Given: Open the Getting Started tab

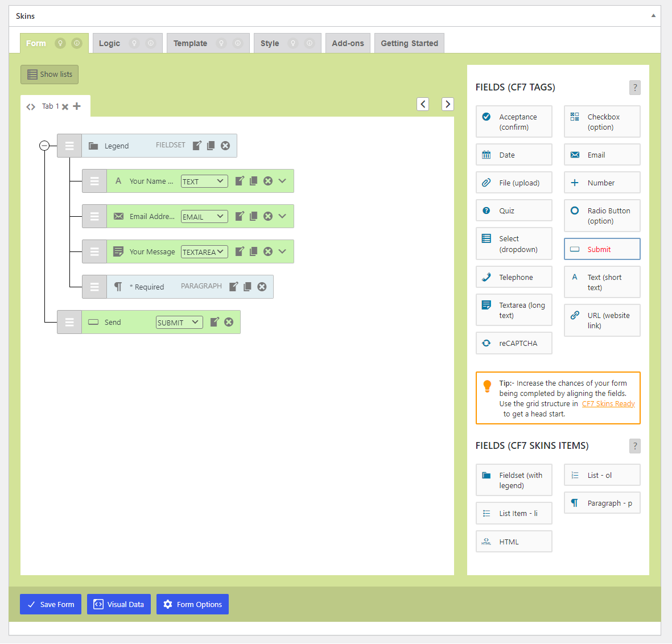Looking at the screenshot, I should 409,43.
